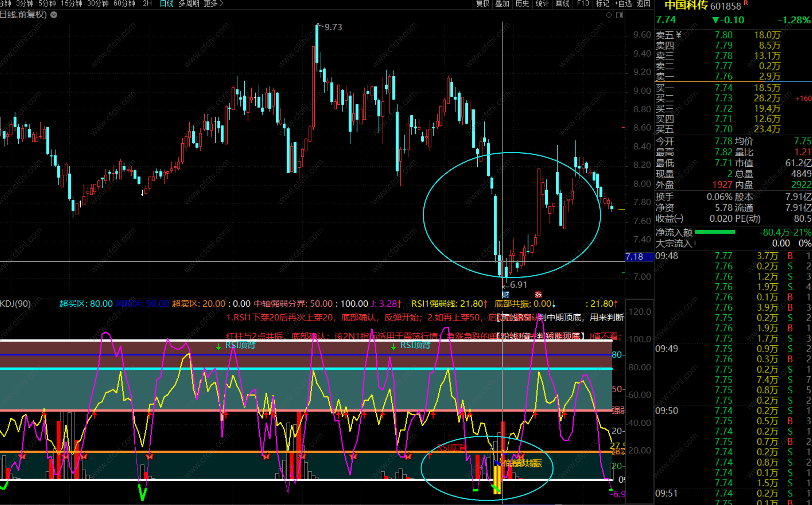The width and height of the screenshot is (812, 505).
Task: Click the red R badge next to 601858
Action: click(x=745, y=3)
